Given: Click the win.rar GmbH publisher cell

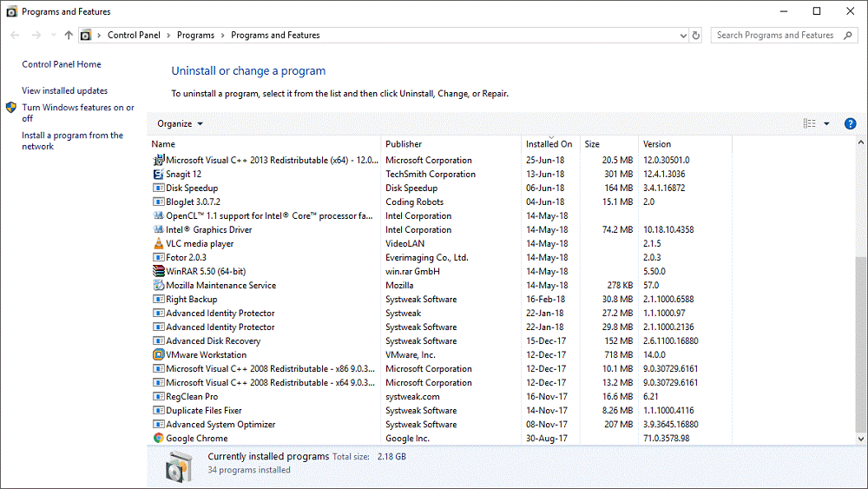Looking at the screenshot, I should tap(412, 271).
